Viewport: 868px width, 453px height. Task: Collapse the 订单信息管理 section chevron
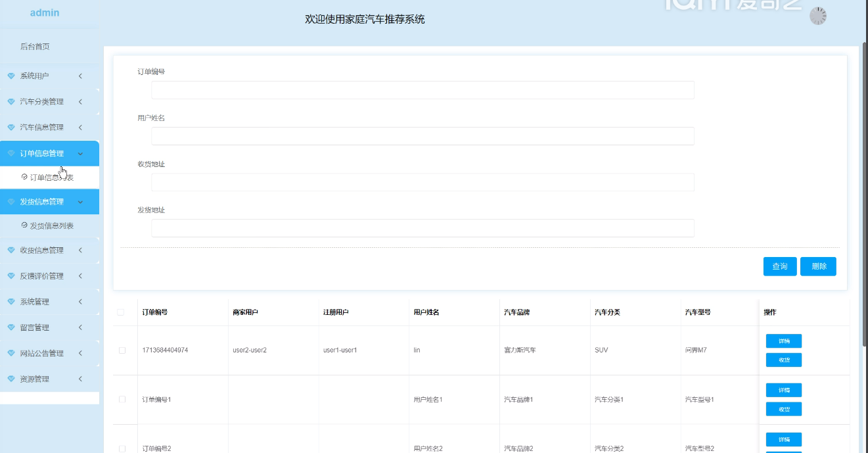[80, 154]
